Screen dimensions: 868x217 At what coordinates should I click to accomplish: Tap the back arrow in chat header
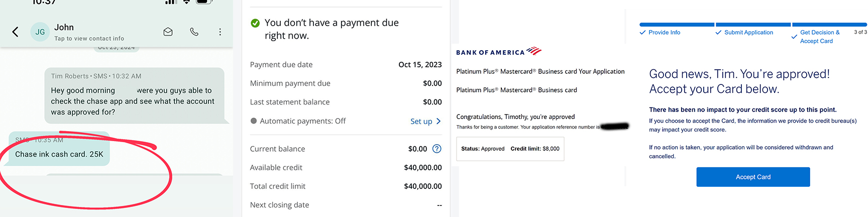15,32
